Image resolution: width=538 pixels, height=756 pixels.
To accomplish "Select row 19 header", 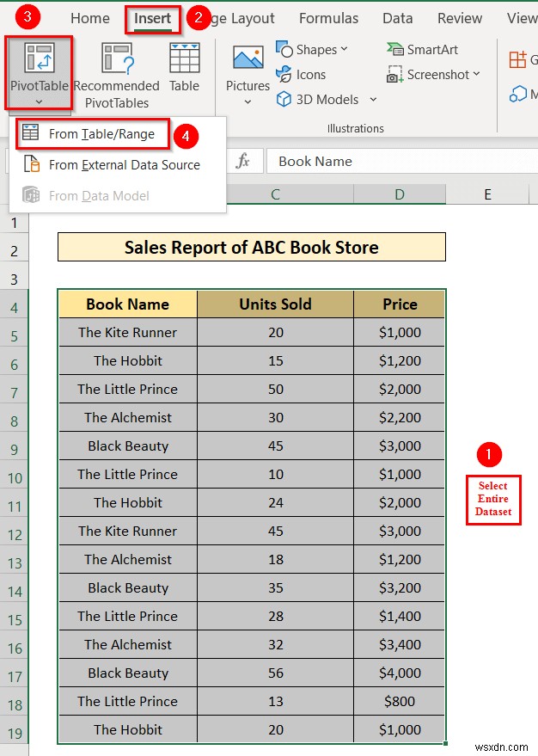I will (x=14, y=734).
